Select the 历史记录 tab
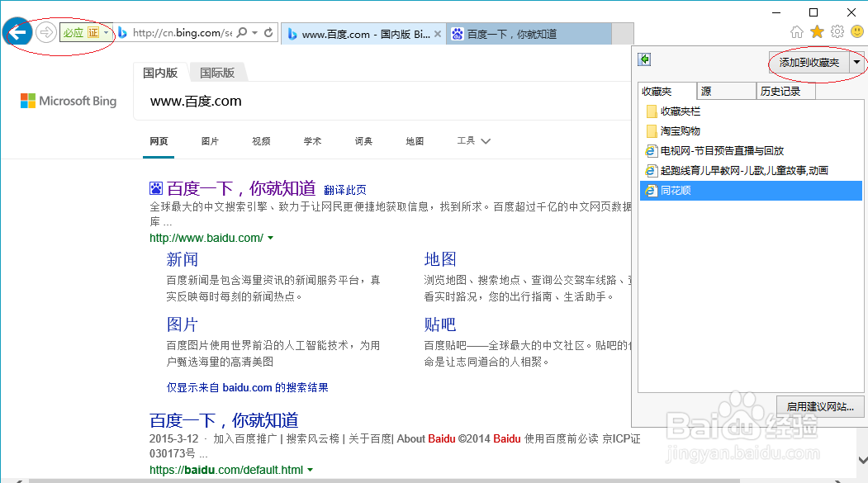 coord(786,92)
